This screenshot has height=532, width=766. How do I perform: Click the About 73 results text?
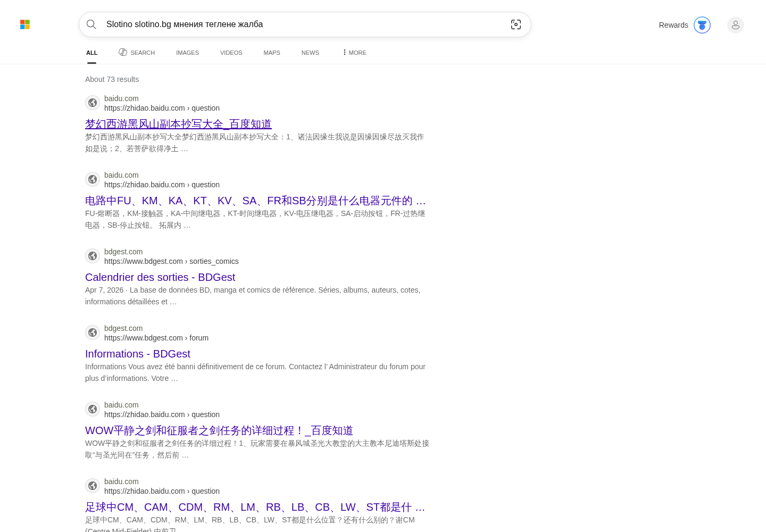112,79
